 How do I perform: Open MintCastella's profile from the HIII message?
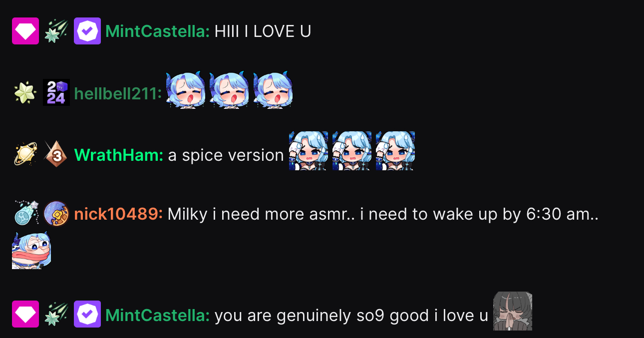point(158,31)
